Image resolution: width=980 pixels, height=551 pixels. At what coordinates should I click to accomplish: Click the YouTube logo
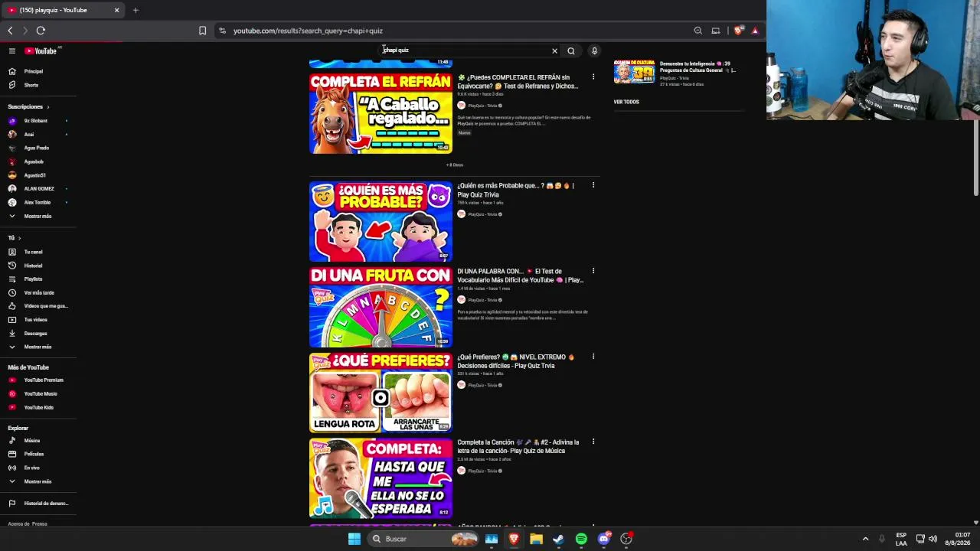pos(41,51)
